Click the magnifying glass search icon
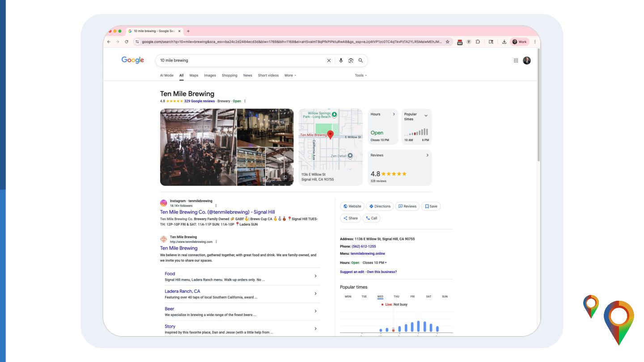 click(360, 60)
